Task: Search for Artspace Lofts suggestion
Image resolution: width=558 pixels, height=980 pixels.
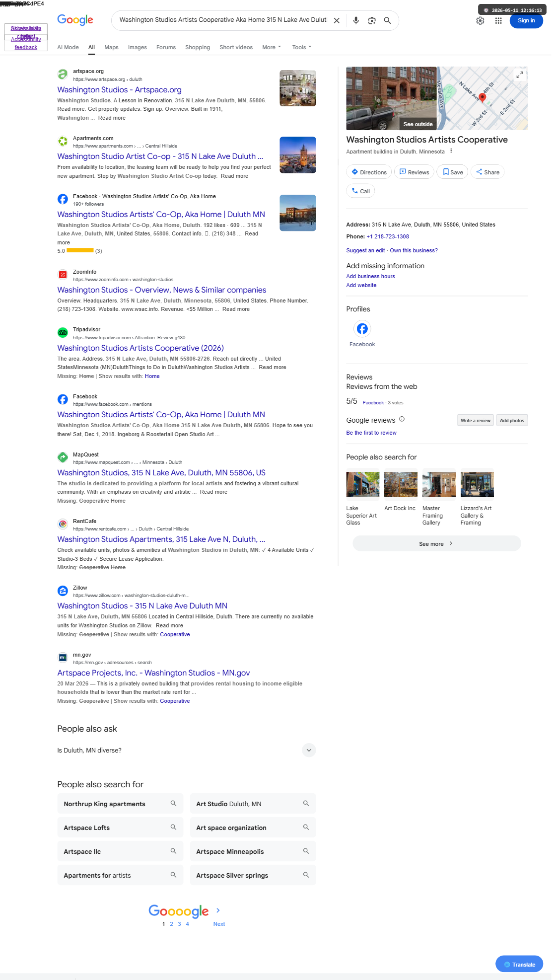Action: click(120, 828)
